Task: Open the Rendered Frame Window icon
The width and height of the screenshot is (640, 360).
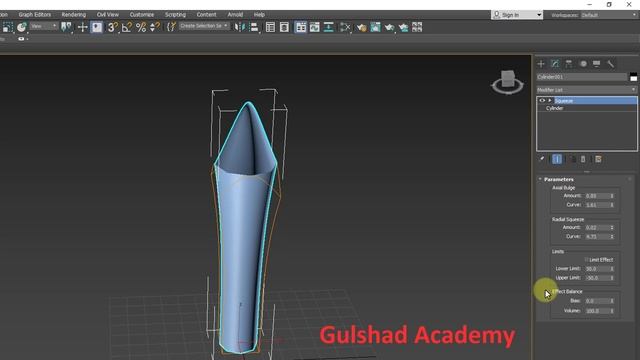Action: pyautogui.click(x=376, y=27)
